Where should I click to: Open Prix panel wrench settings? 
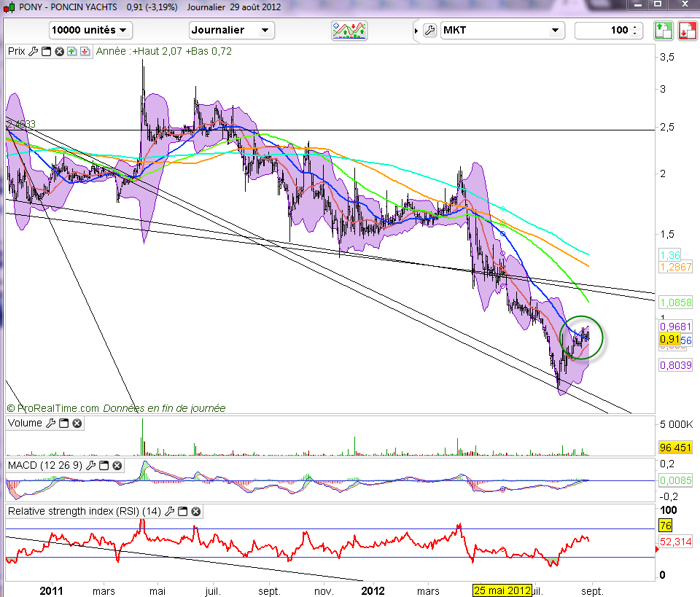(x=33, y=52)
